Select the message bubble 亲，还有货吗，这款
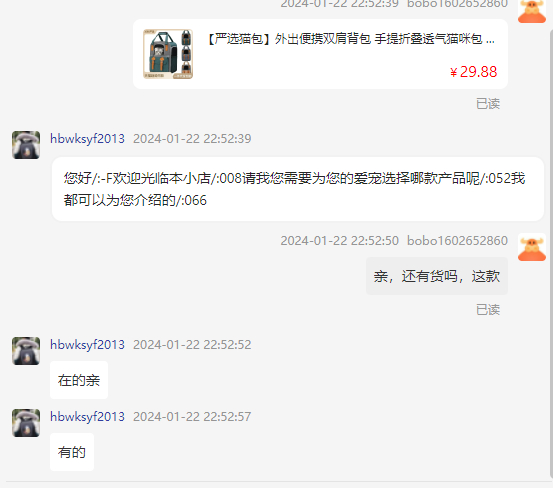The image size is (553, 488). [x=437, y=276]
